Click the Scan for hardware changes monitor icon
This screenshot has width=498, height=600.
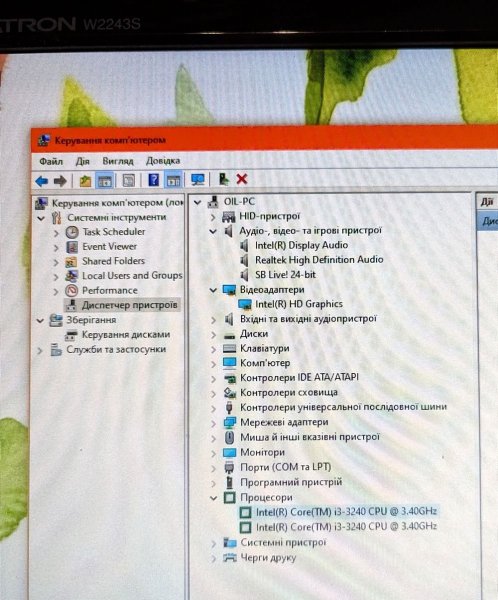click(x=198, y=179)
